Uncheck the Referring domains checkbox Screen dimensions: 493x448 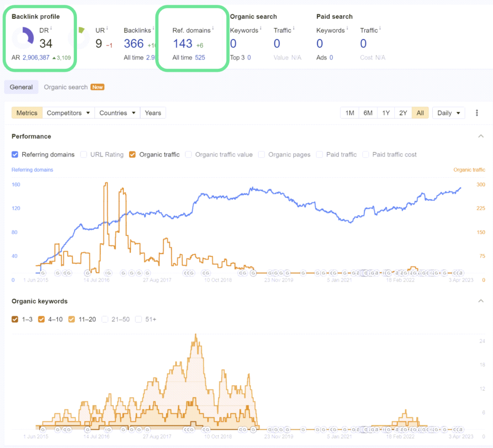(x=15, y=154)
